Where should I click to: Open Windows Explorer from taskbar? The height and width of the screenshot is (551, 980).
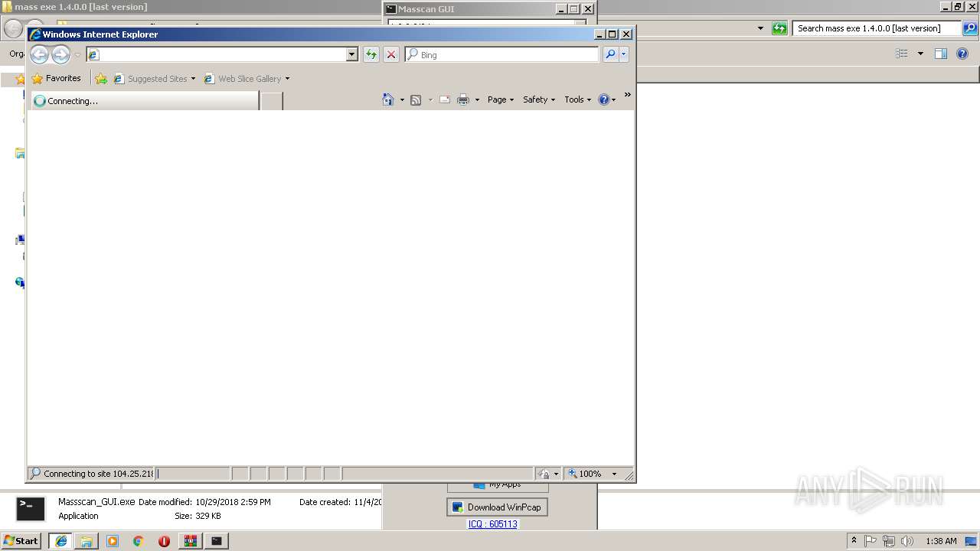(87, 540)
